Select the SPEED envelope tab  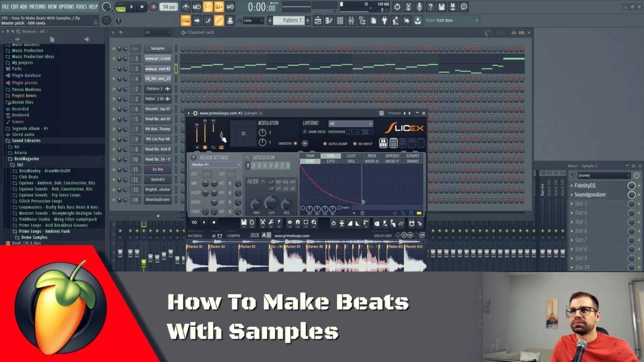click(392, 156)
